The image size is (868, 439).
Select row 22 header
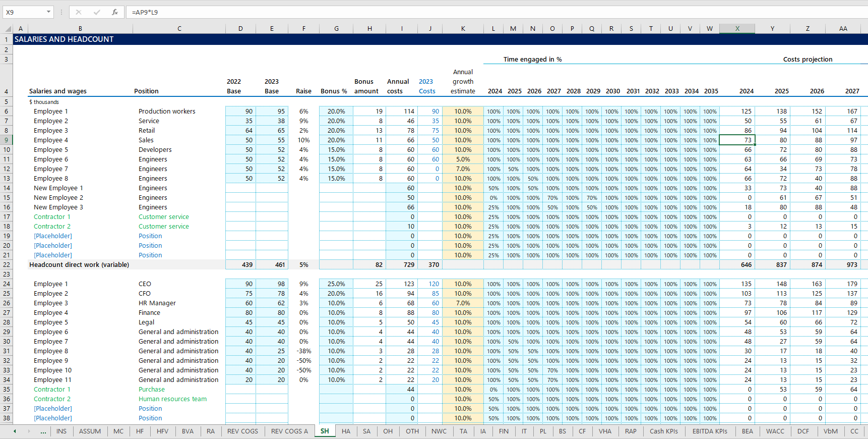[x=7, y=265]
